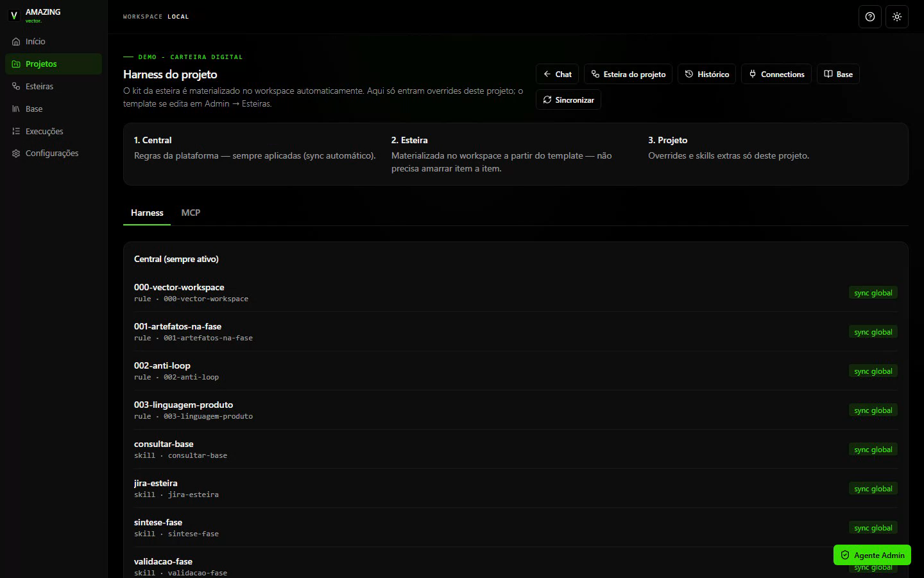Open Configurações in the sidebar
The height and width of the screenshot is (578, 924).
[54, 153]
